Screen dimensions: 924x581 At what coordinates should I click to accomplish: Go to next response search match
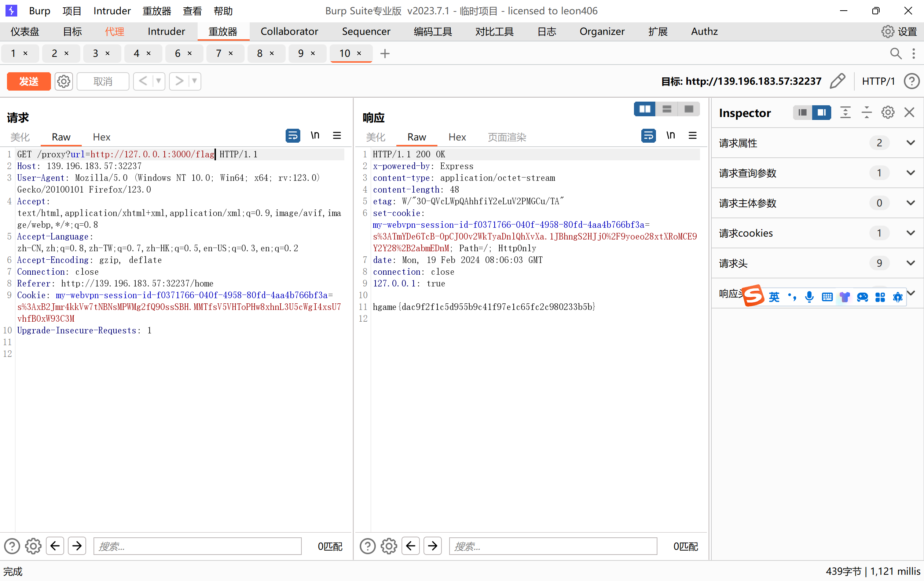pyautogui.click(x=433, y=546)
